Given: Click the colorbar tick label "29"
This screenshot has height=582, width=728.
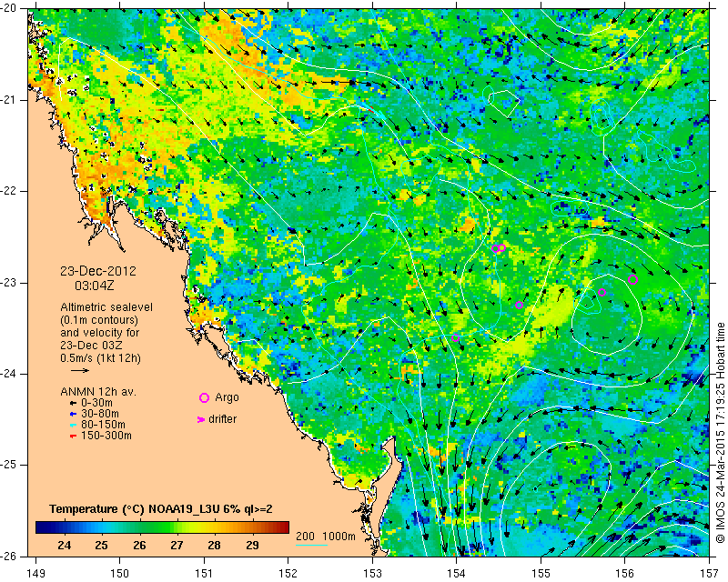Looking at the screenshot, I should [x=252, y=545].
